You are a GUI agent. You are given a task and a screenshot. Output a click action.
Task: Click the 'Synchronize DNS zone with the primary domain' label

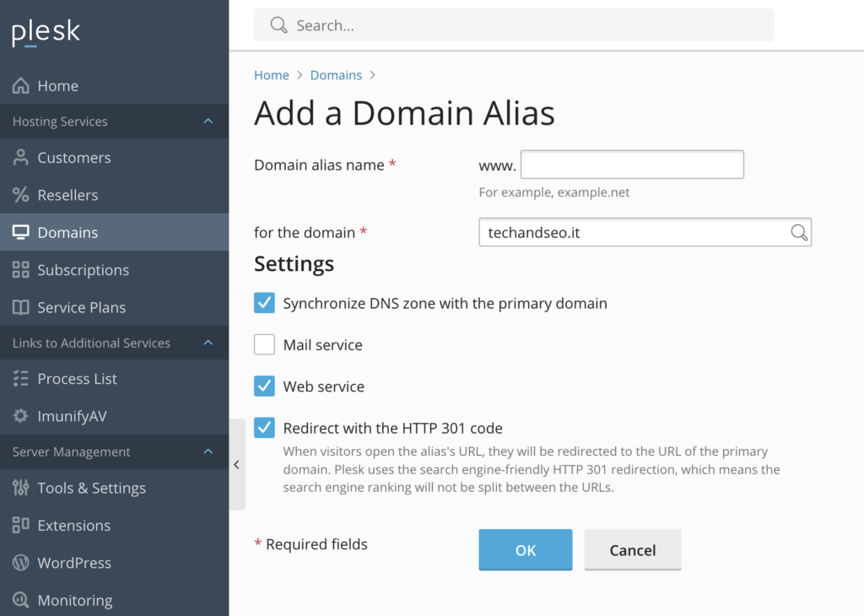pyautogui.click(x=445, y=304)
